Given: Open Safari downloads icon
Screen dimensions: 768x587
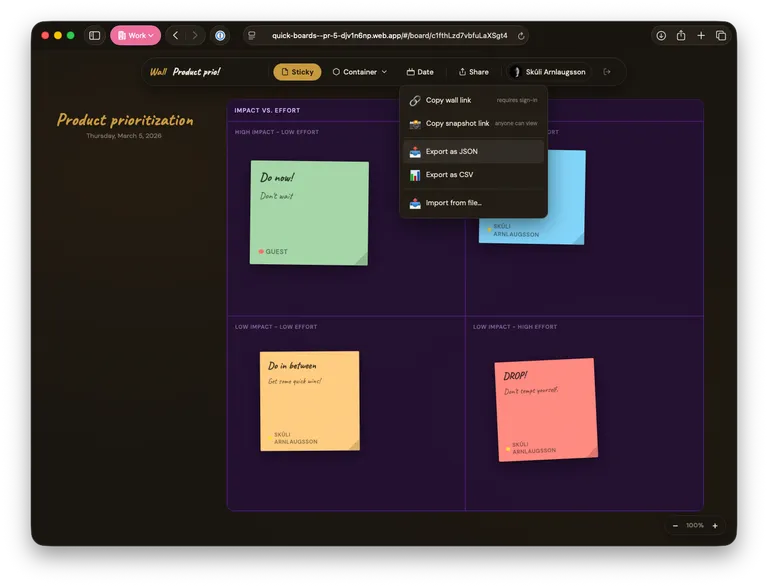Looking at the screenshot, I should [661, 35].
